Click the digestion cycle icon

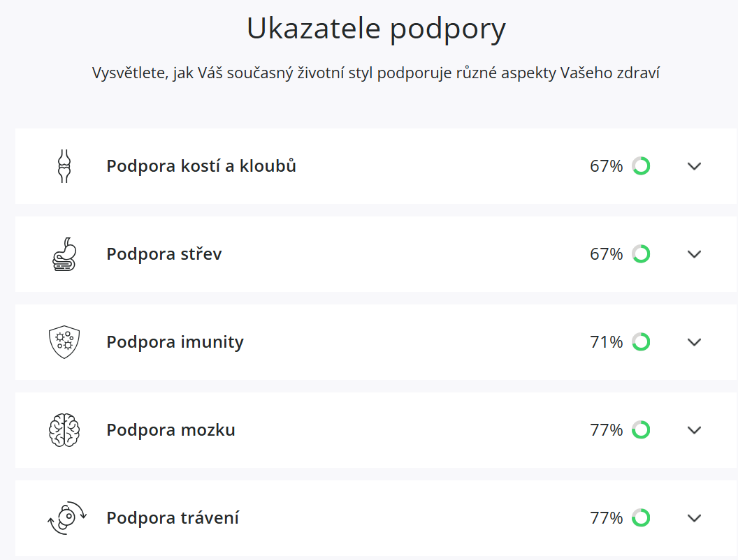tap(66, 518)
